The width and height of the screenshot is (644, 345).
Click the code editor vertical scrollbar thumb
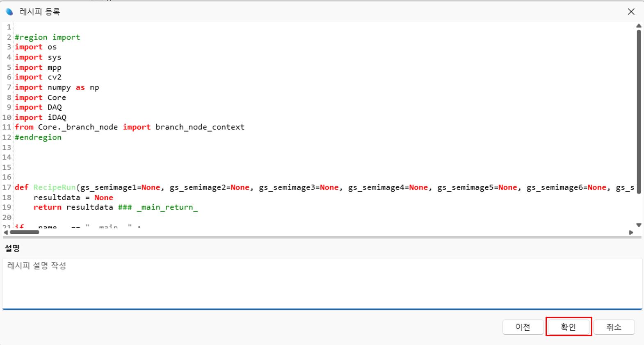[x=639, y=111]
